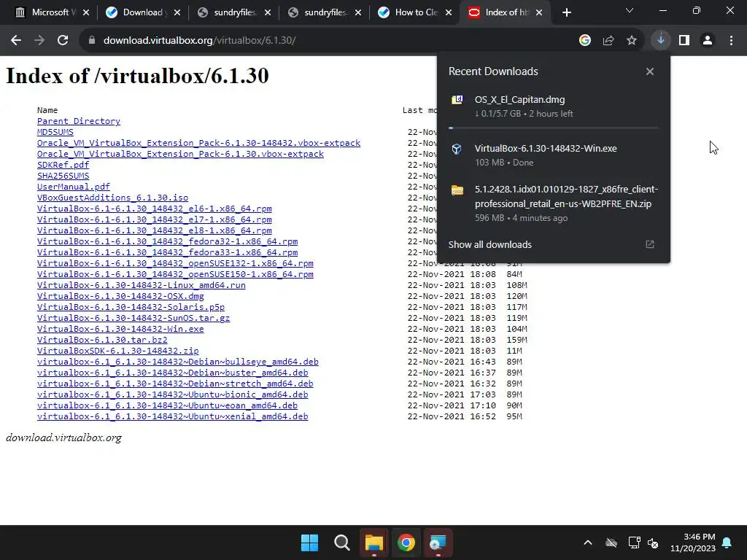Download the openSUSE132 rpm package
Image resolution: width=747 pixels, height=560 pixels.
pos(175,263)
